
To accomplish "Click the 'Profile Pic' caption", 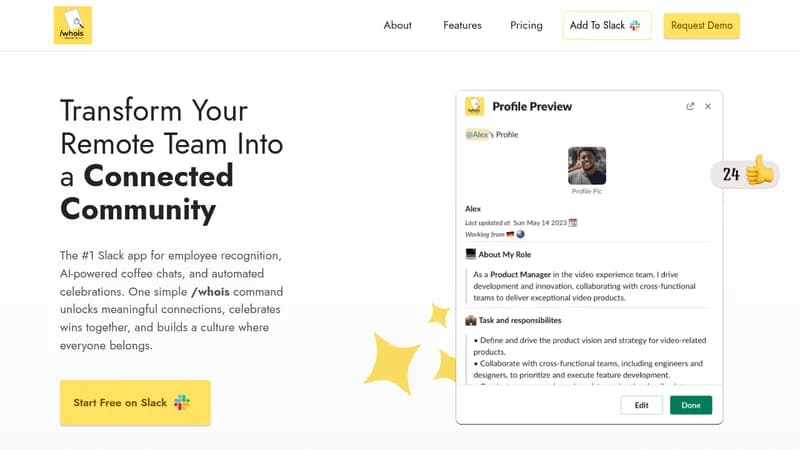I will coord(587,191).
